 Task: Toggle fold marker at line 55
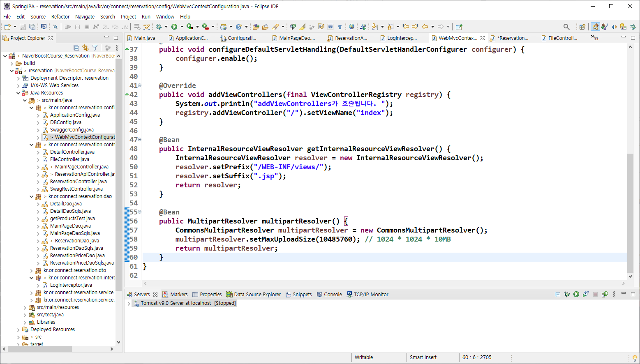tap(140, 212)
